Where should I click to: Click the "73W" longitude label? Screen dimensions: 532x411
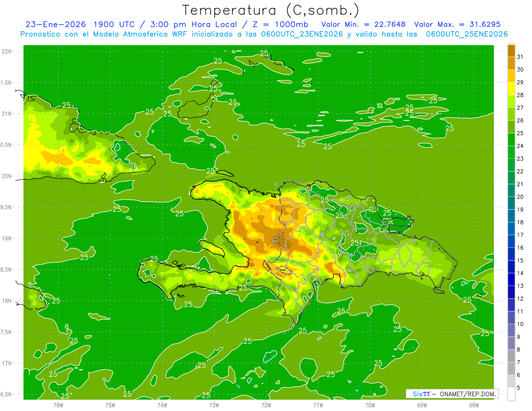(214, 405)
